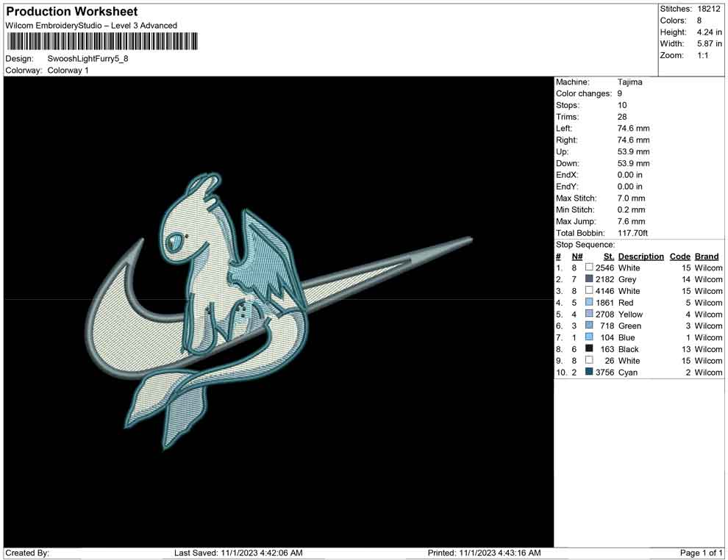Click the Cyan description in row 10
The width and height of the screenshot is (728, 560).
[628, 372]
